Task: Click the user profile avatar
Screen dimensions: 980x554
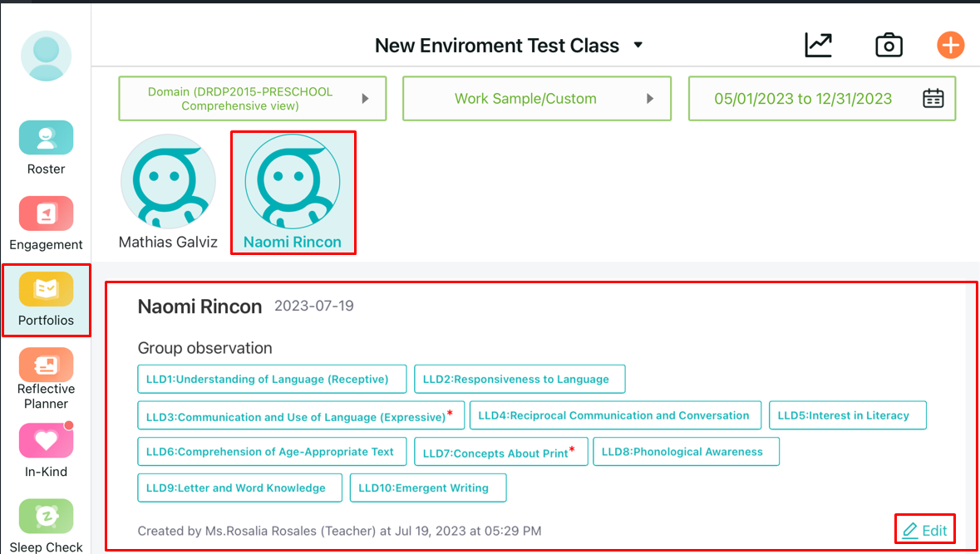Action: (x=46, y=56)
